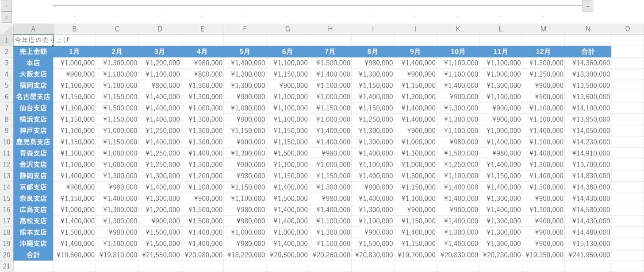Click the select-all corner of the sheet

(x=7, y=29)
